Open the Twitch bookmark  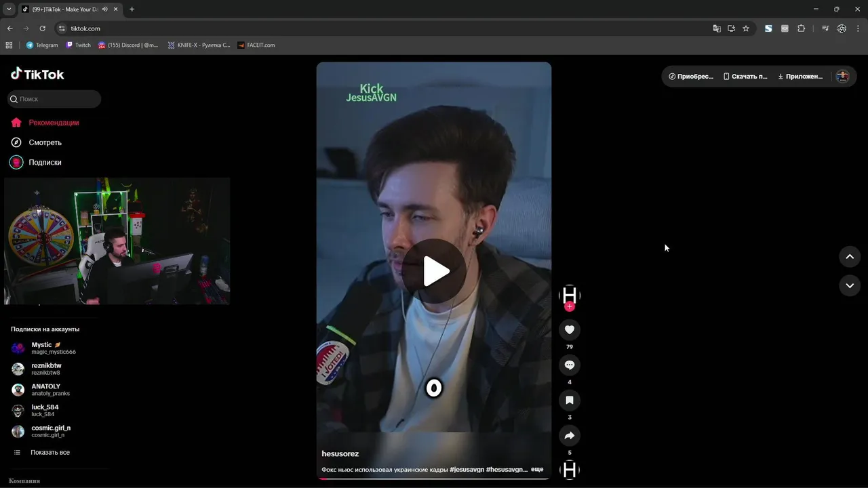click(x=78, y=45)
